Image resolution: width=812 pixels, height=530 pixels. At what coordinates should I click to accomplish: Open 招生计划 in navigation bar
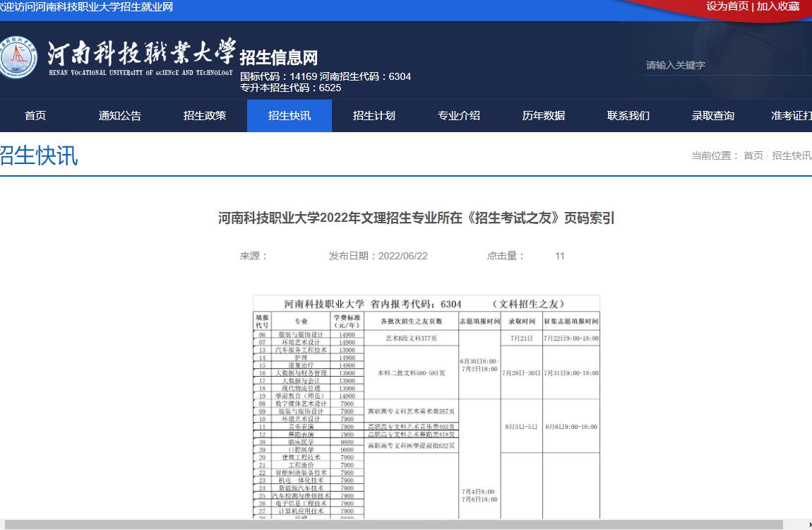374,115
